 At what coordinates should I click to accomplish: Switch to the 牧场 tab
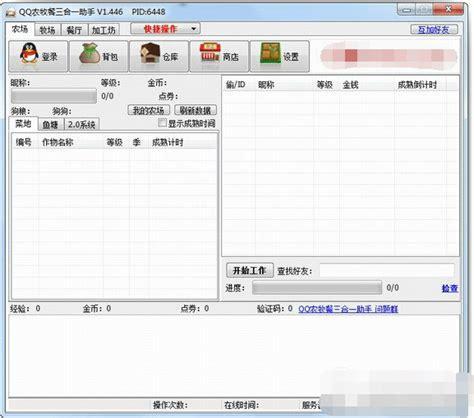(47, 30)
